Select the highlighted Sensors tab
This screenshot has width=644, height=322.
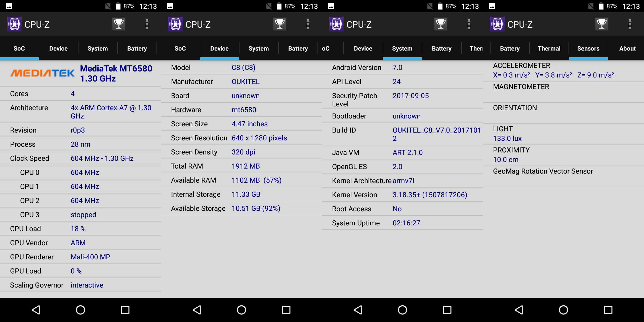588,49
